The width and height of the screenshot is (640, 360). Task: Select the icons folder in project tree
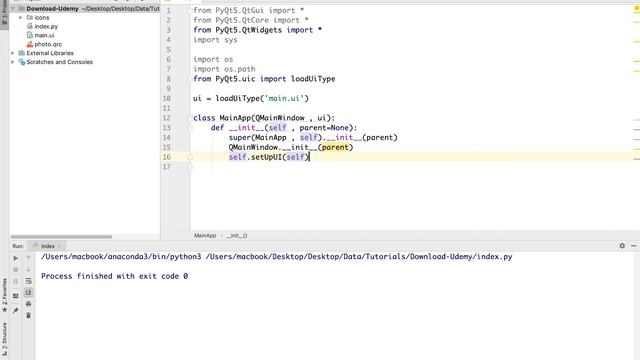tap(42, 18)
